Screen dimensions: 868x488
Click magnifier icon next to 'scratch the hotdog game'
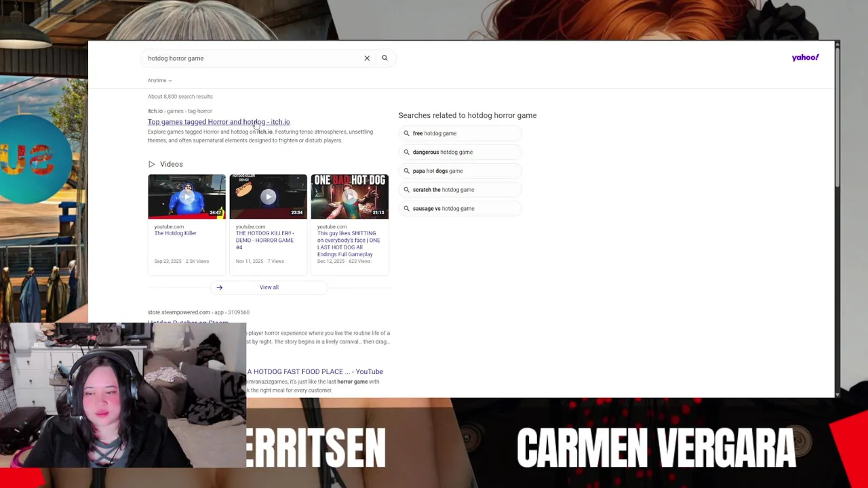coord(406,190)
